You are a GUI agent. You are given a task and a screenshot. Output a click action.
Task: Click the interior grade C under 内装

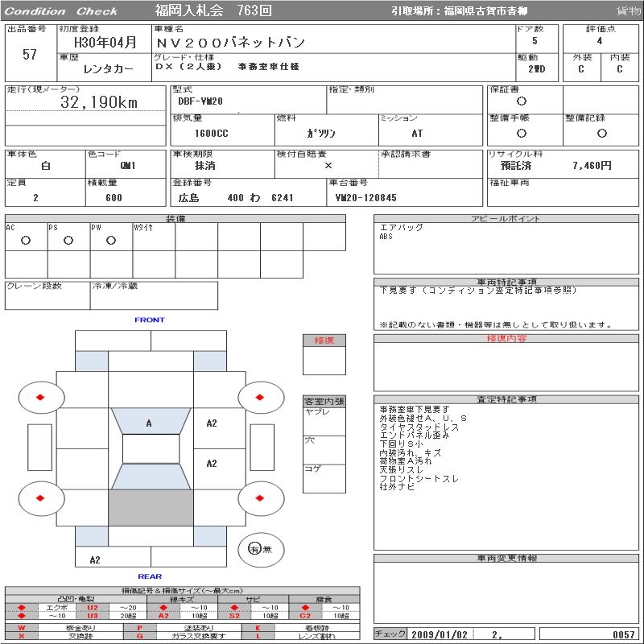619,69
